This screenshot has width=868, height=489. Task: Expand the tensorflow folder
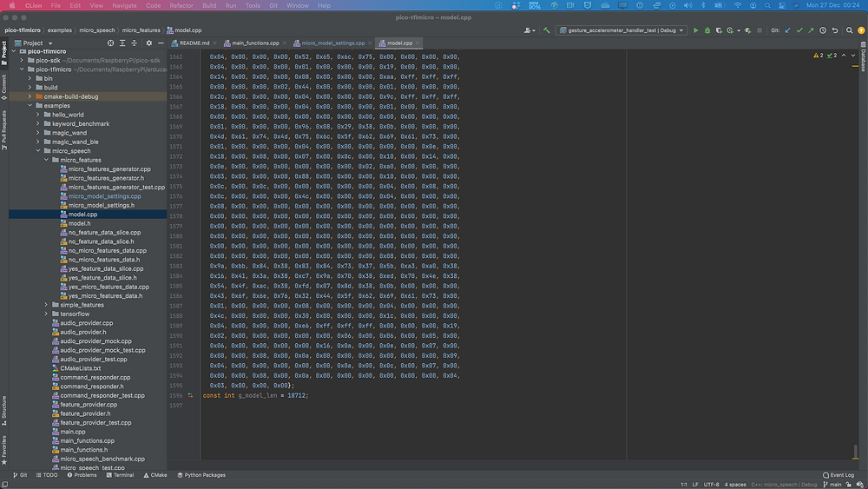(47, 314)
